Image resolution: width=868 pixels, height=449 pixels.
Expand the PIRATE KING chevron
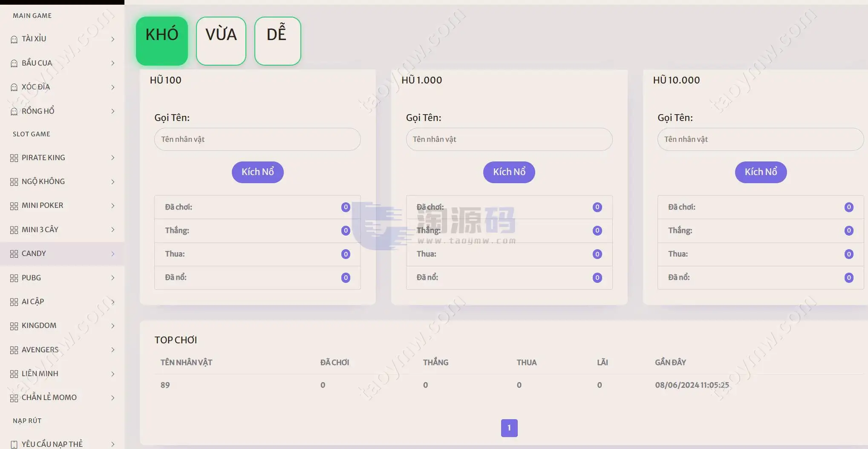click(x=112, y=158)
